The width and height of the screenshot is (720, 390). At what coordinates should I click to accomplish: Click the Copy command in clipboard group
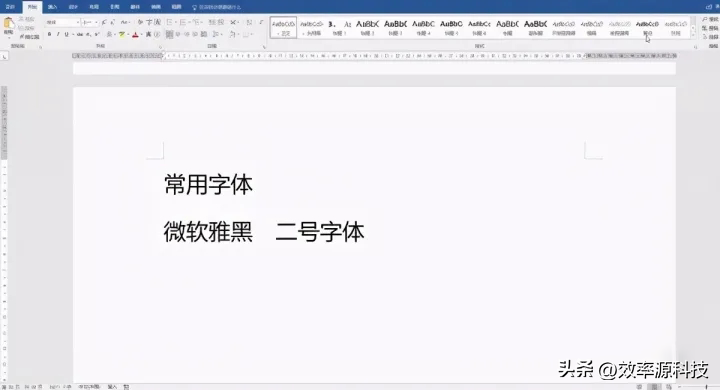(x=26, y=28)
